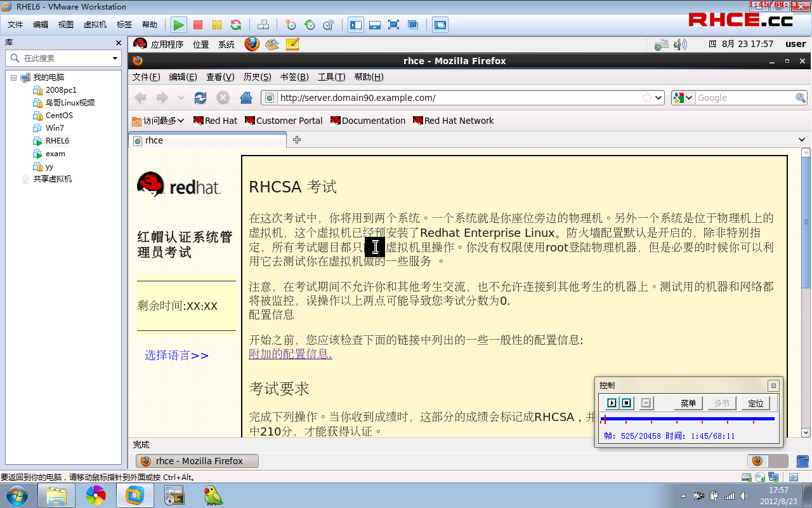Open VMware 虚拟机 menu
The width and height of the screenshot is (812, 508).
95,25
